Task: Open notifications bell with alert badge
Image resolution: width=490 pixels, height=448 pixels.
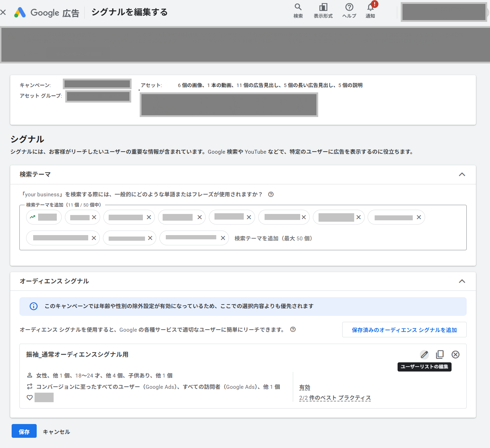Action: click(x=371, y=10)
